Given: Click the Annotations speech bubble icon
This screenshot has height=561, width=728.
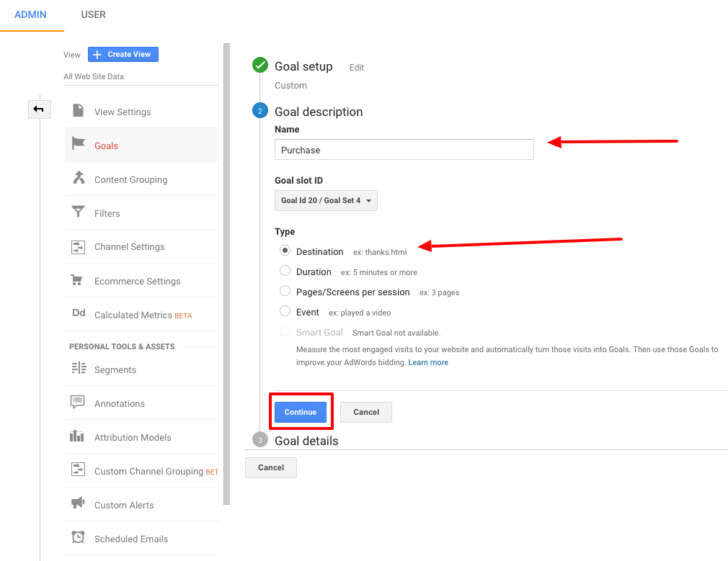Looking at the screenshot, I should (78, 401).
